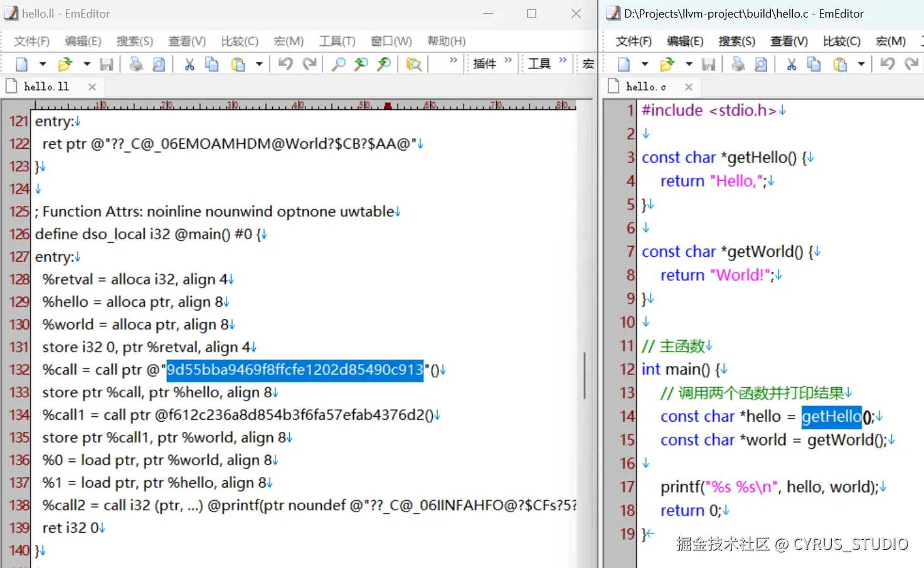Close the hello.c document tab
The height and width of the screenshot is (568, 924).
(x=689, y=87)
